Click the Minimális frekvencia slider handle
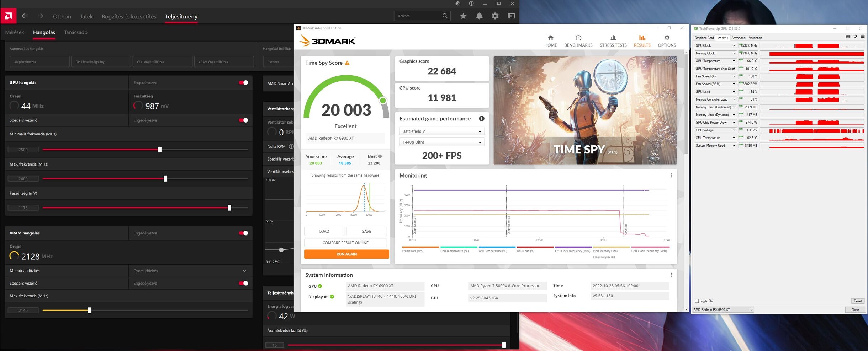 (x=160, y=150)
